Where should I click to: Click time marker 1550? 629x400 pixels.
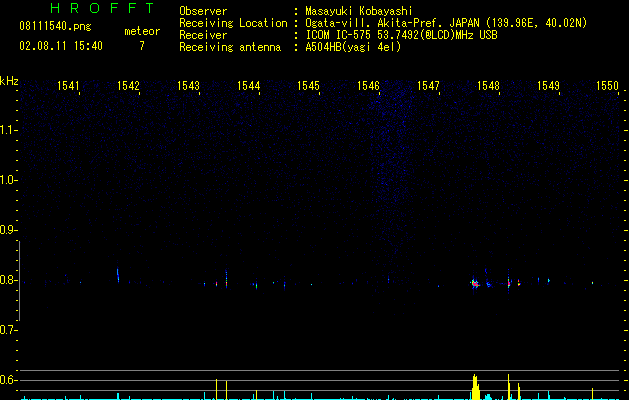click(x=607, y=86)
